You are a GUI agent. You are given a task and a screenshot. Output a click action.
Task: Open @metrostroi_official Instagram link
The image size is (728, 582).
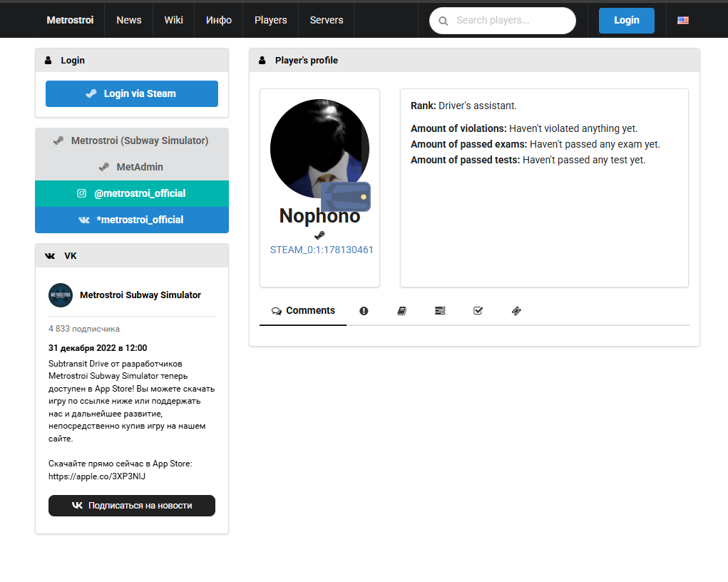132,194
